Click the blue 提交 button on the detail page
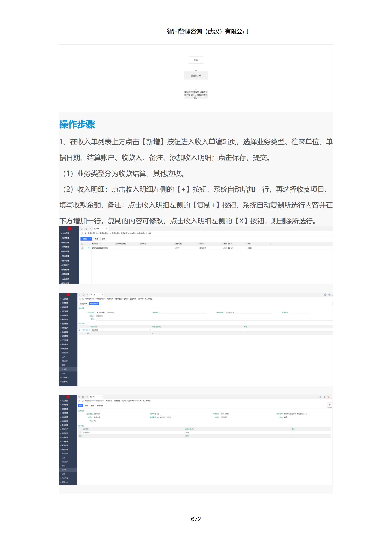 click(x=81, y=405)
